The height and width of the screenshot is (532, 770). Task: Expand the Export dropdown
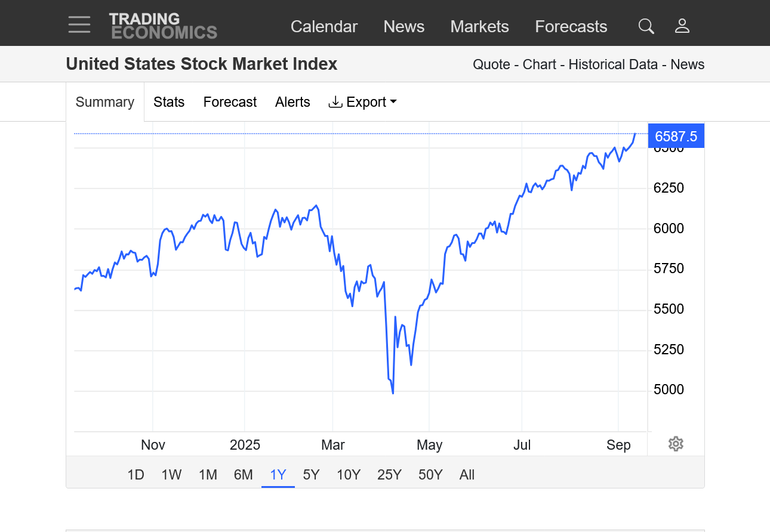pyautogui.click(x=362, y=102)
